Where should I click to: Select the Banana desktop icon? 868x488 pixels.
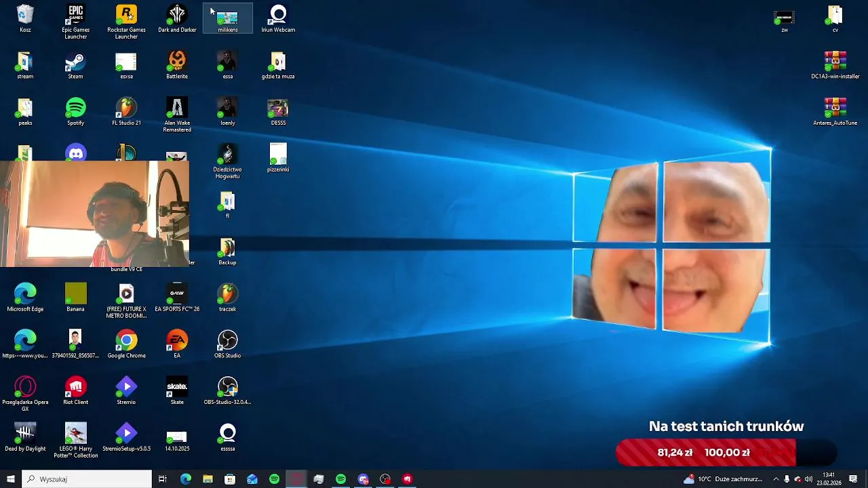click(x=75, y=298)
